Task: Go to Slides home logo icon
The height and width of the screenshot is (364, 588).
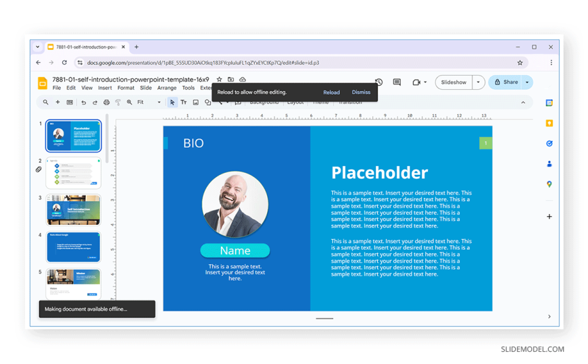Action: click(x=43, y=83)
